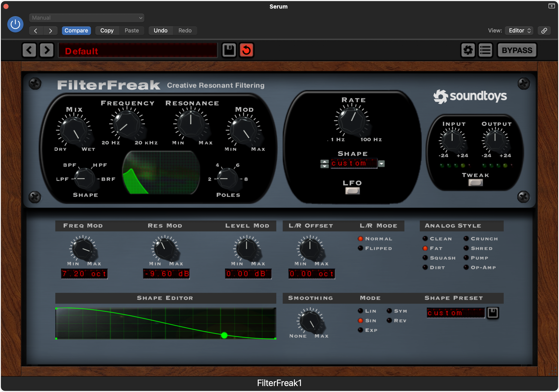The height and width of the screenshot is (392, 559).
Task: Select Crunch analog style
Action: pyautogui.click(x=466, y=239)
